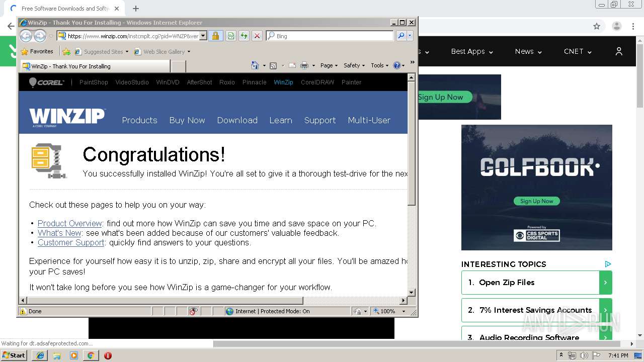Click the Compatibility View icon
Image resolution: width=644 pixels, height=362 pixels.
231,36
